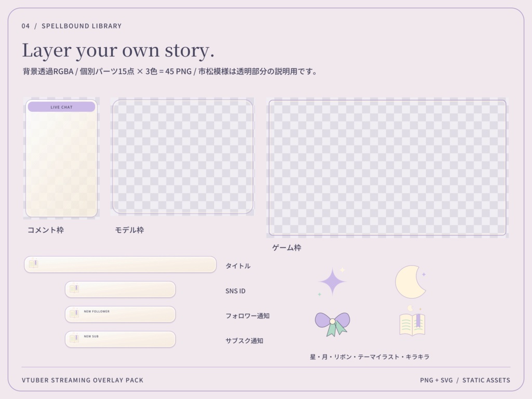Viewport: 532px width, 399px height.
Task: Click the コメント枠 label
Action: pos(46,230)
